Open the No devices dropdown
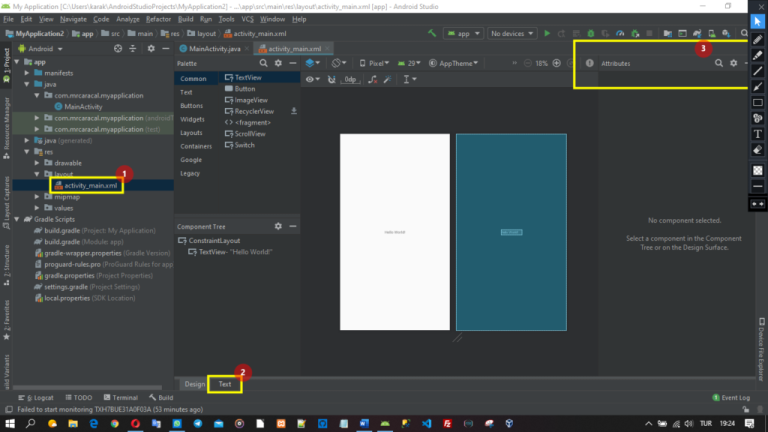Viewport: 768px width, 432px height. click(x=510, y=33)
